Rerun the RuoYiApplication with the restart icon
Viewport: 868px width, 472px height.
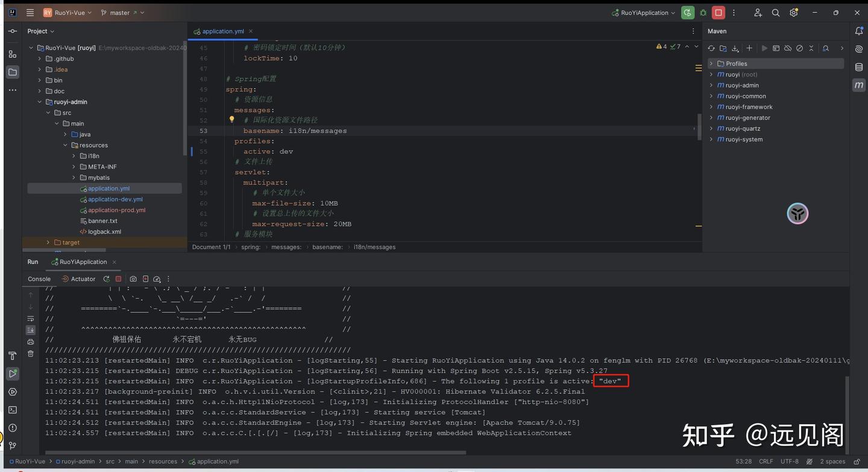(x=105, y=278)
